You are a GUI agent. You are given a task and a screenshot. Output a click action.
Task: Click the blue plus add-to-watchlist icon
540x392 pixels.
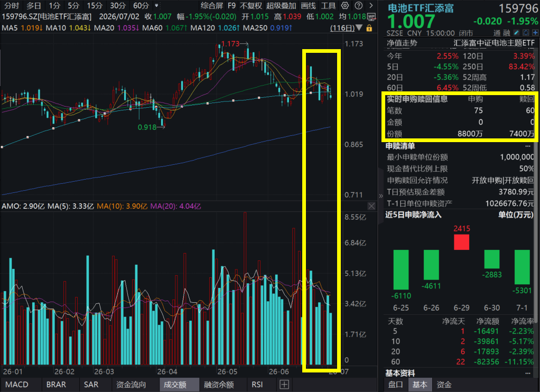click(535, 33)
